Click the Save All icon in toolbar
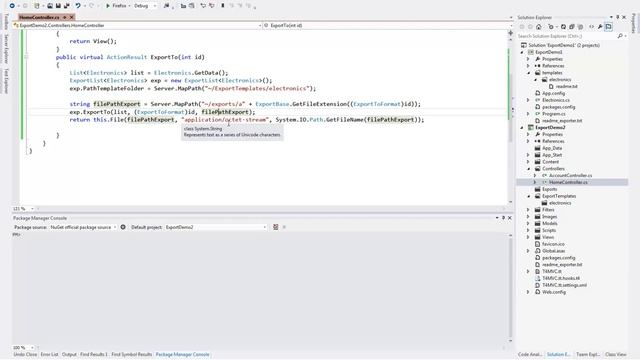This screenshot has height=360, width=640. pyautogui.click(x=67, y=6)
